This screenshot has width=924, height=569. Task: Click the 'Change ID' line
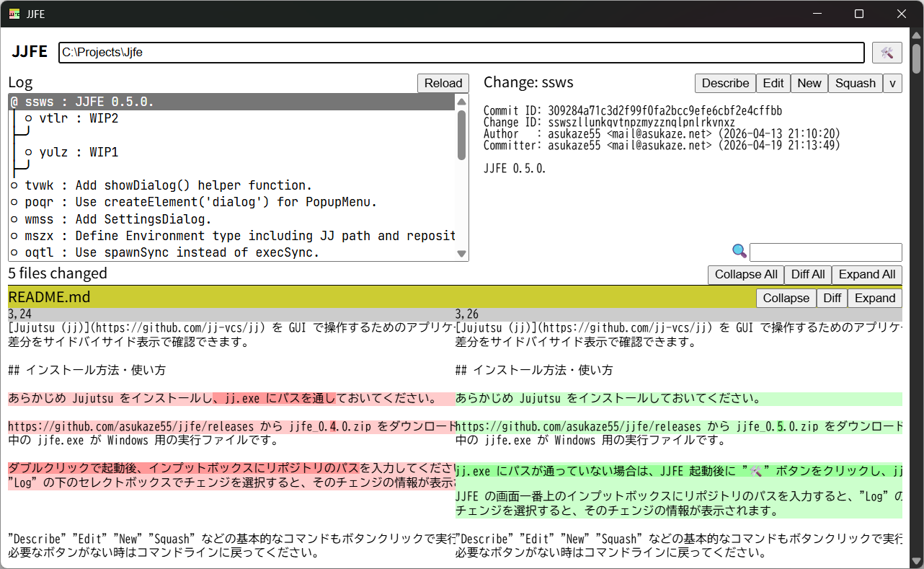[x=609, y=123]
